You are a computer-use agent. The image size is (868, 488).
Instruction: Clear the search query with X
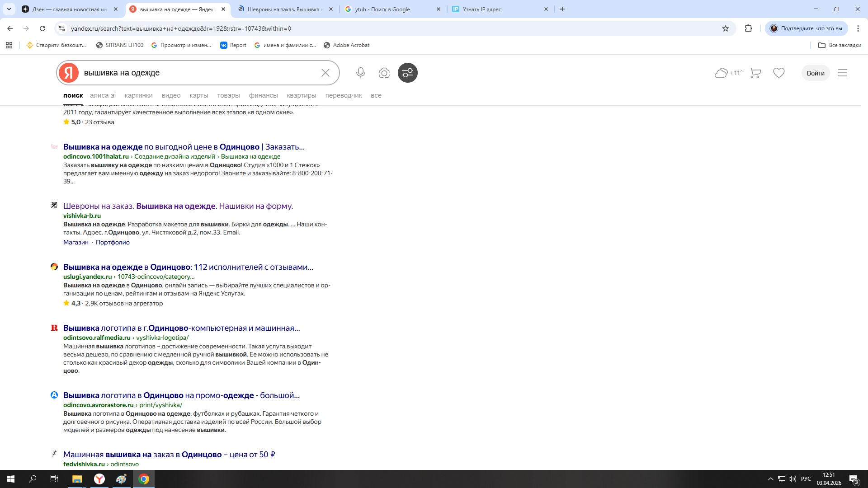tap(325, 73)
